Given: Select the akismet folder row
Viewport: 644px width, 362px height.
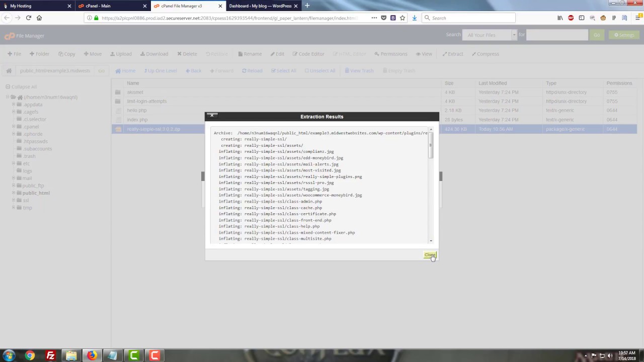Looking at the screenshot, I should 375,92.
